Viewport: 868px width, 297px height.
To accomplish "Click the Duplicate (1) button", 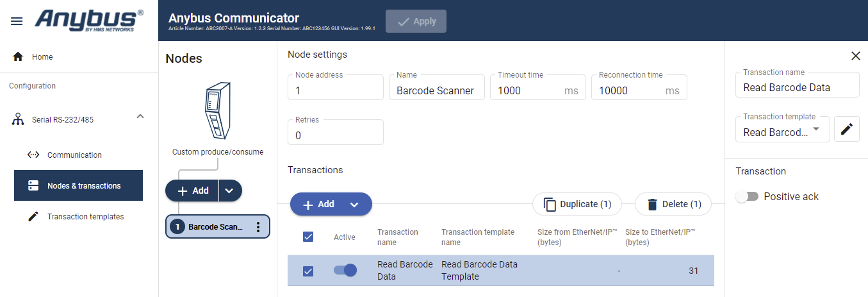I will [x=577, y=204].
